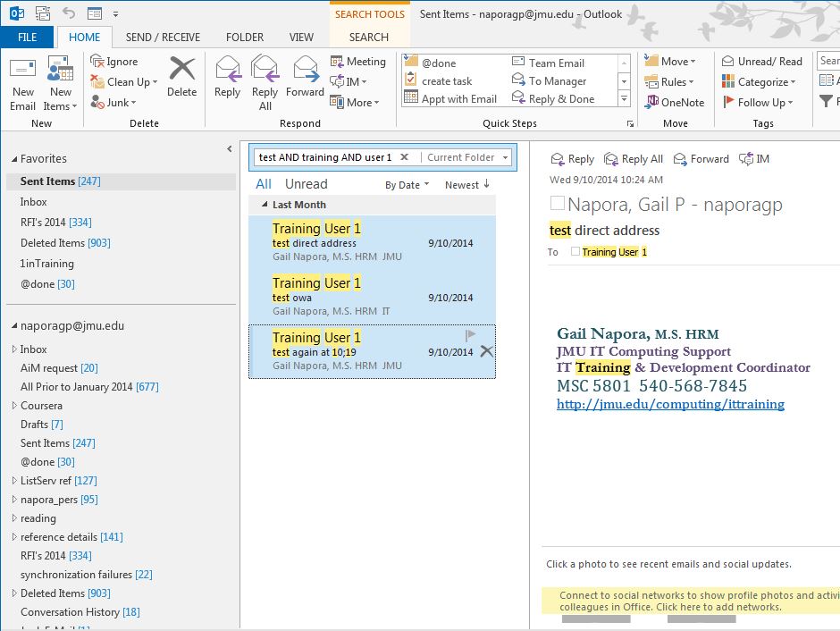Collapse the Last Month group

coord(265,204)
